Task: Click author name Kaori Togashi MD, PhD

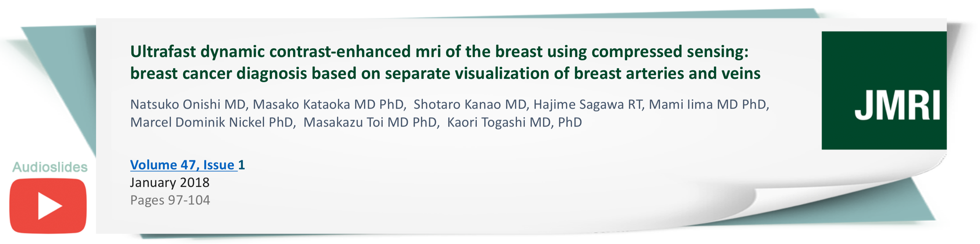Action: [x=514, y=122]
